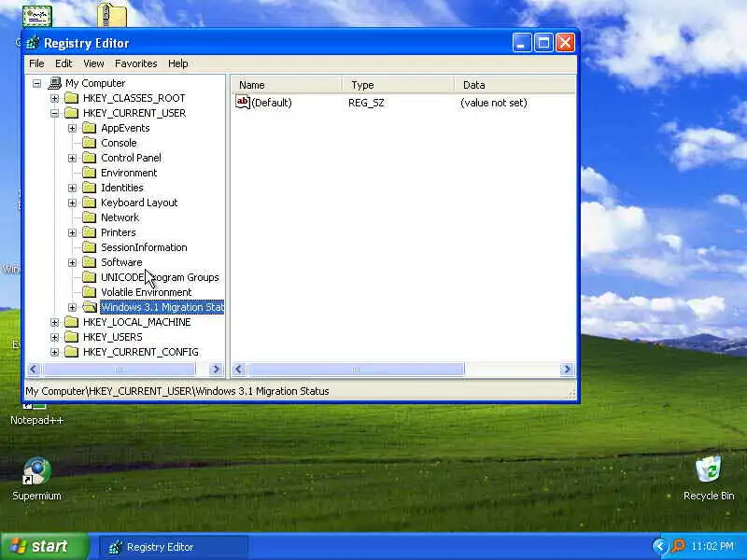Expand the Printers subkey
The image size is (747, 560).
[x=72, y=232]
